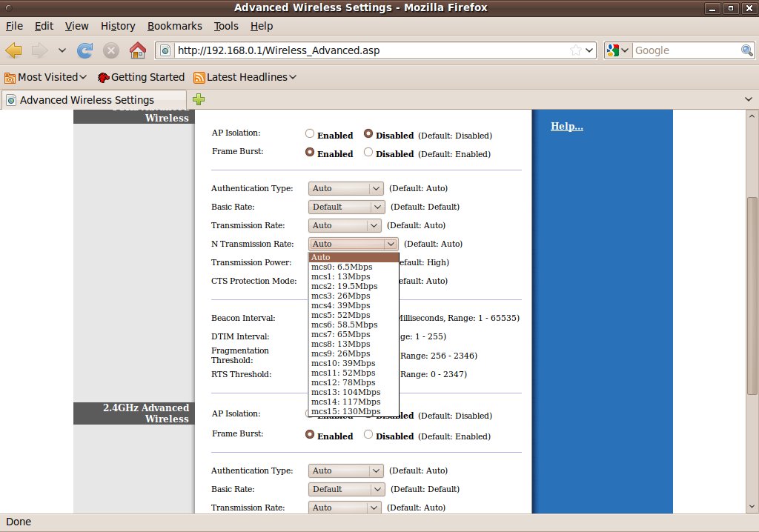Click the Back arrow navigation button
The height and width of the screenshot is (532, 759).
[14, 50]
